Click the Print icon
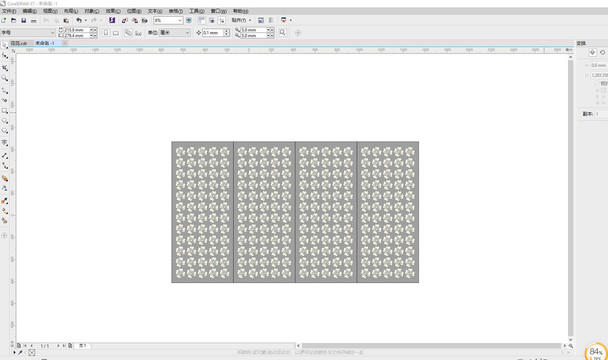Screen dimensions: 608x360 [34, 20]
